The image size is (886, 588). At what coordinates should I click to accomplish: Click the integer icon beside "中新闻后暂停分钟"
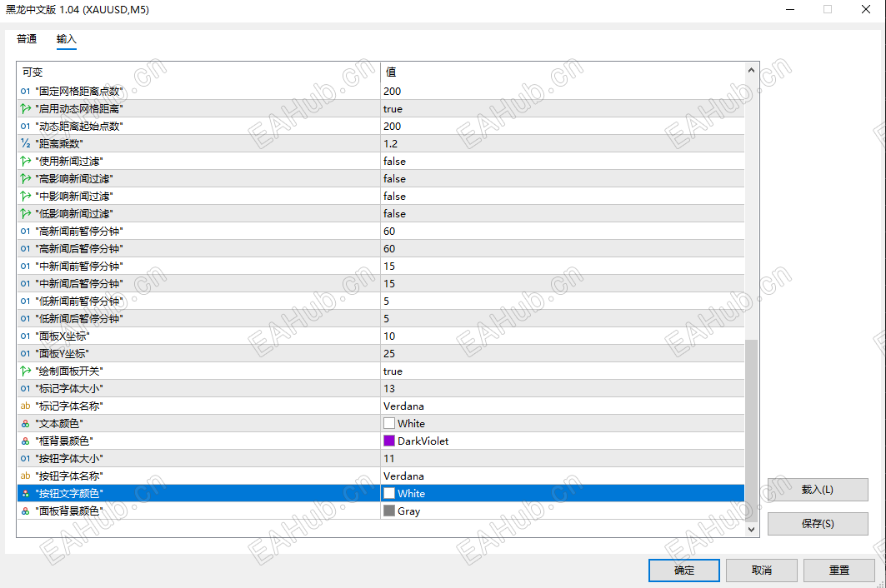26,283
